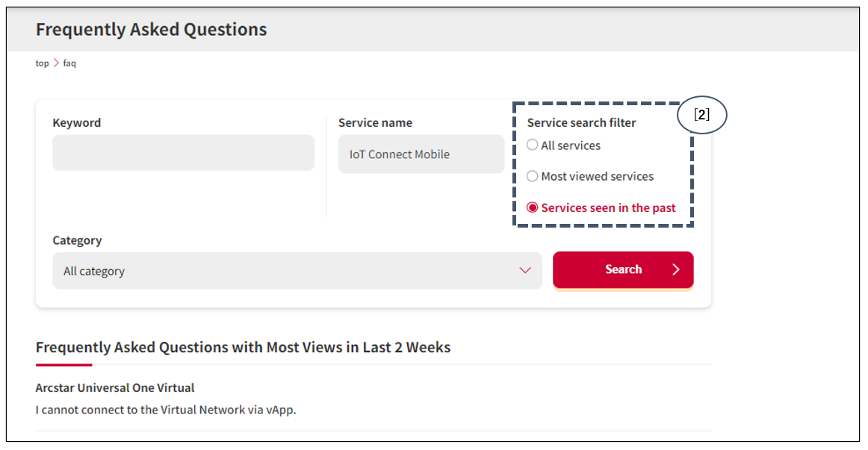868x450 pixels.
Task: Click the red chevron in Category dropdown
Action: [x=525, y=271]
